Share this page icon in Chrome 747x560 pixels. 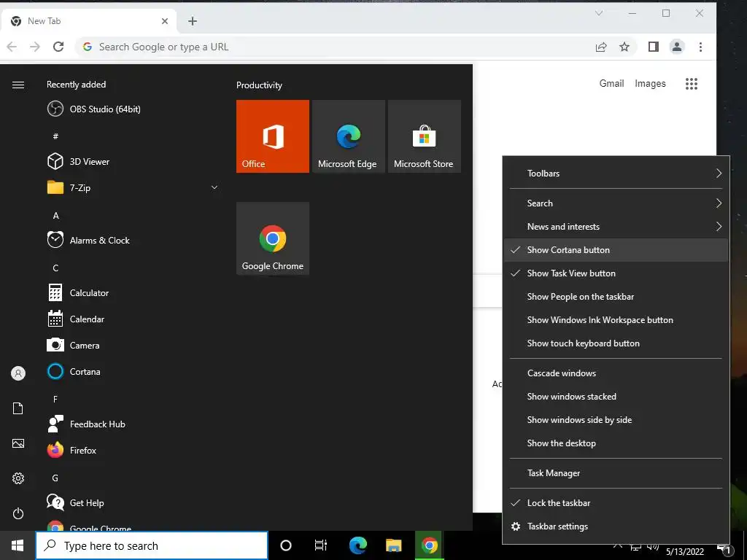601,47
